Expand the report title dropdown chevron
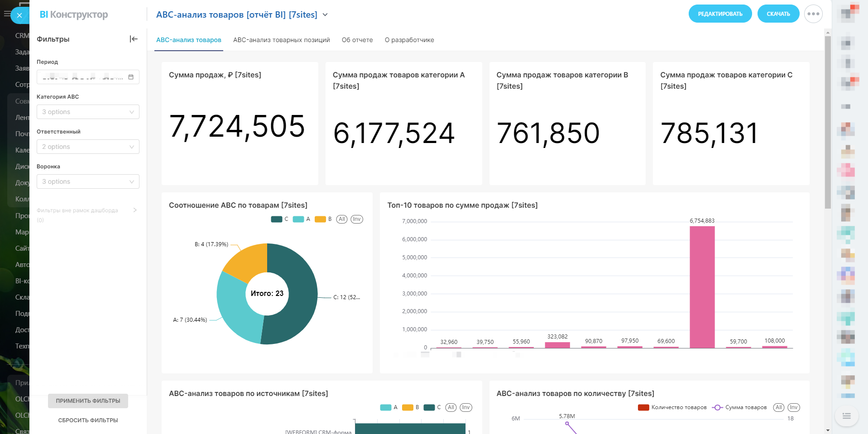The image size is (868, 434). tap(325, 15)
